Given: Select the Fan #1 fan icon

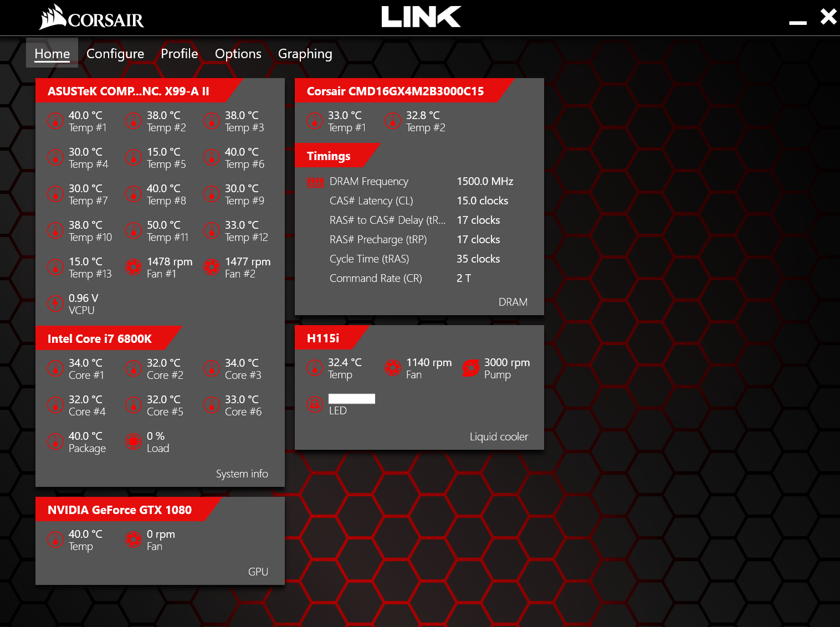Looking at the screenshot, I should (x=134, y=268).
